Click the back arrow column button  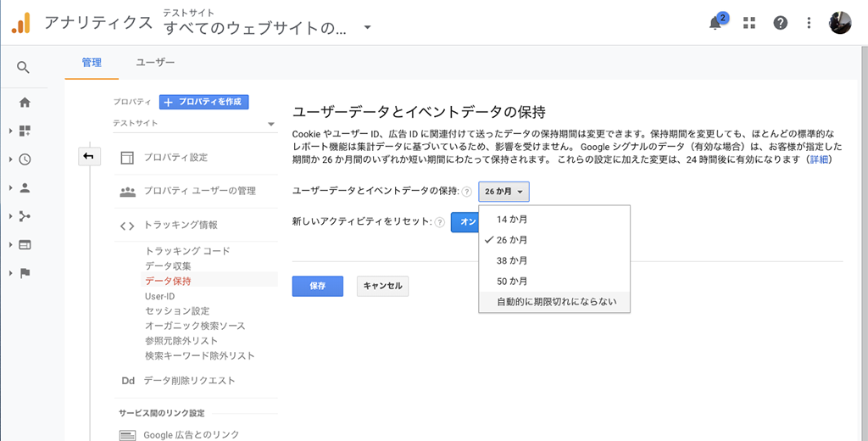(88, 157)
